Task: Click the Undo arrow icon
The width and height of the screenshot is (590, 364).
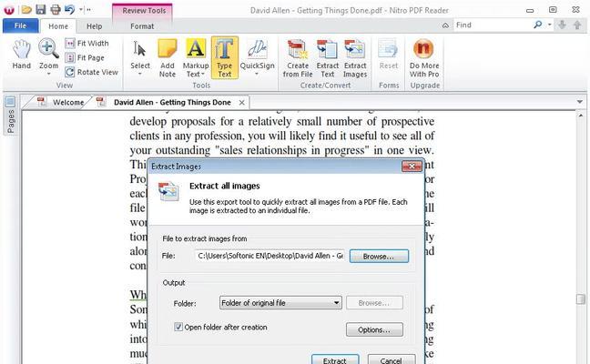Action: [x=69, y=9]
